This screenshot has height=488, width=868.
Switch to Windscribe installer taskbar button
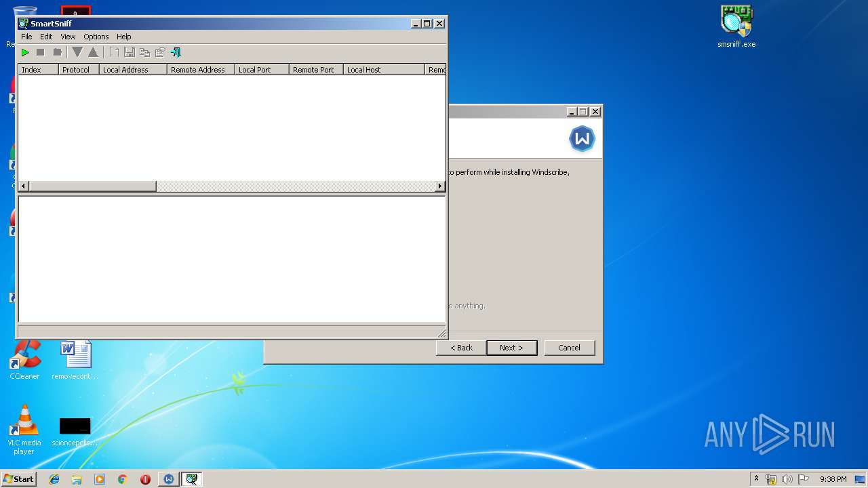coord(168,479)
